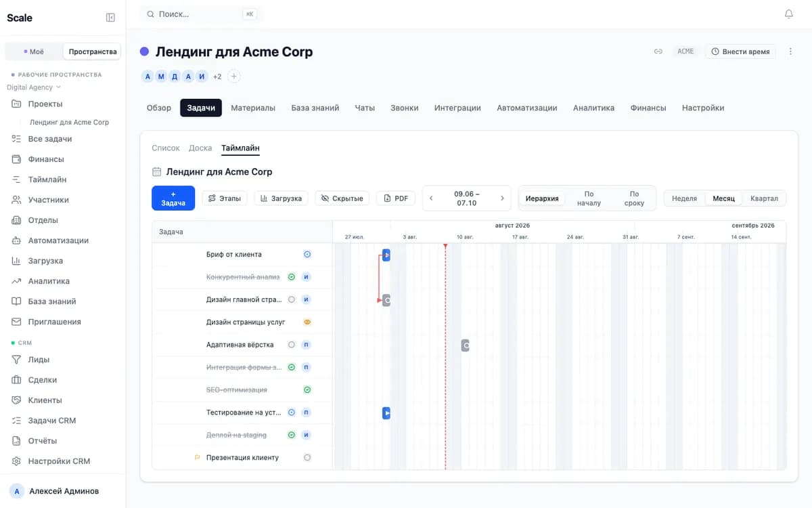The image size is (812, 508).
Task: Open date range 09.06 – 07.10 picker
Action: point(467,198)
